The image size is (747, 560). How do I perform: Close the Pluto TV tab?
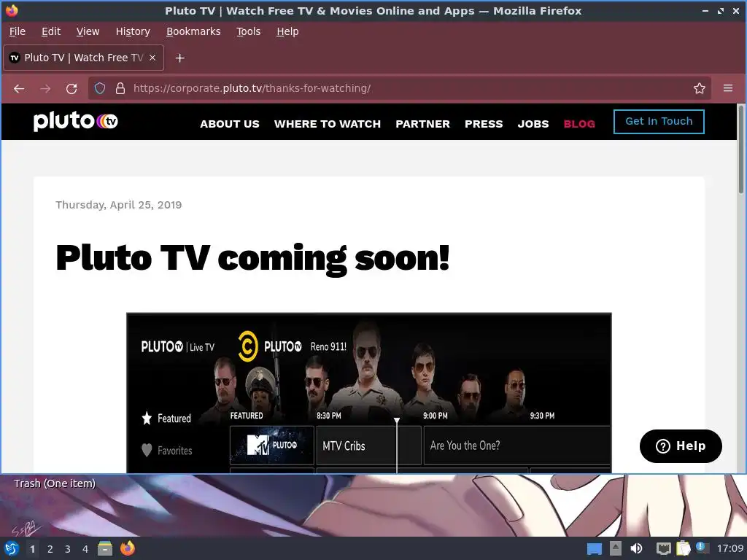coord(152,58)
